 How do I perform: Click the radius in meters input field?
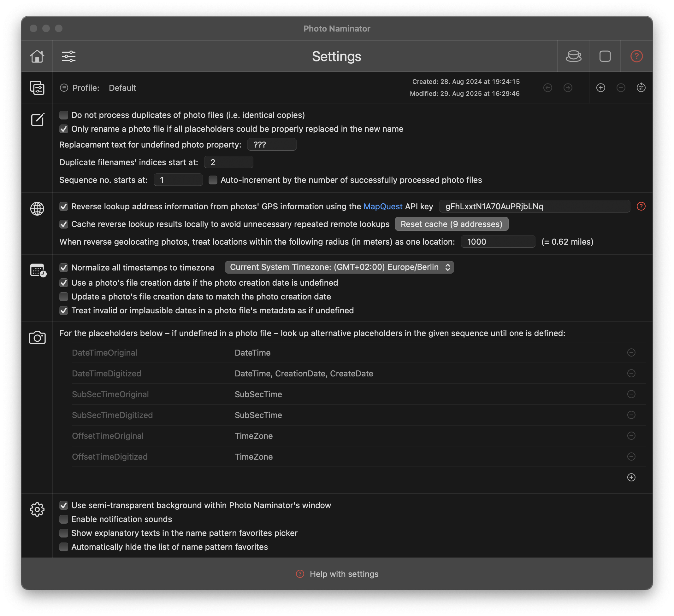[x=498, y=241]
